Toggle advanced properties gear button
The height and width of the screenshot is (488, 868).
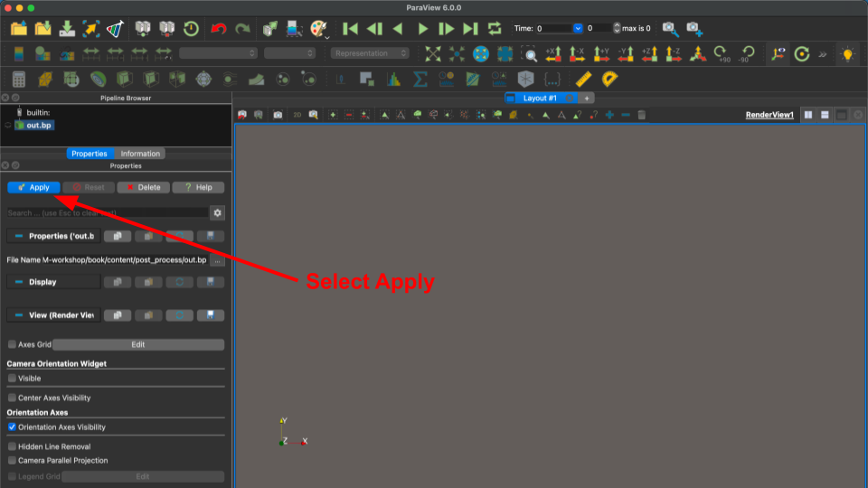click(x=218, y=213)
